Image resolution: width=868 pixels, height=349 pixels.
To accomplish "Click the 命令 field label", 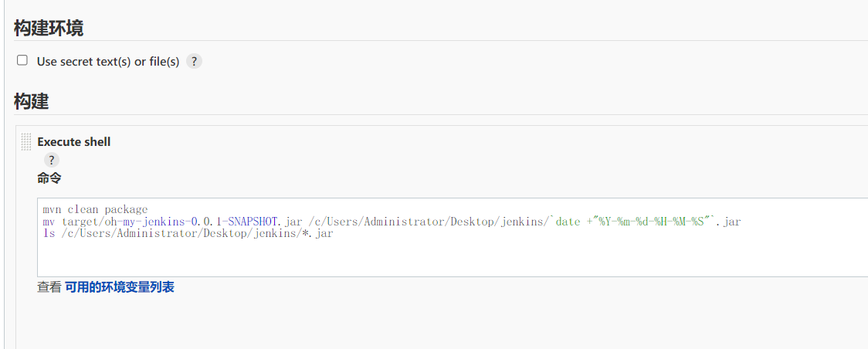I will pyautogui.click(x=49, y=178).
